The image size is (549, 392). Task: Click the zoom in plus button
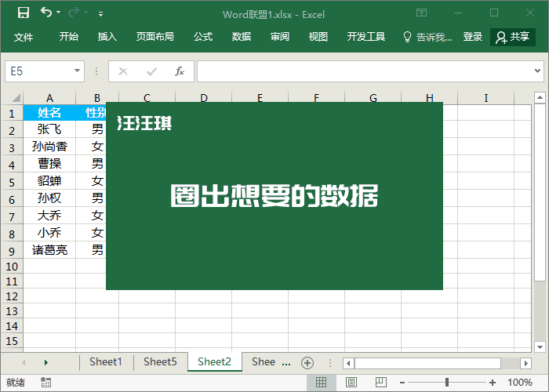tap(493, 383)
